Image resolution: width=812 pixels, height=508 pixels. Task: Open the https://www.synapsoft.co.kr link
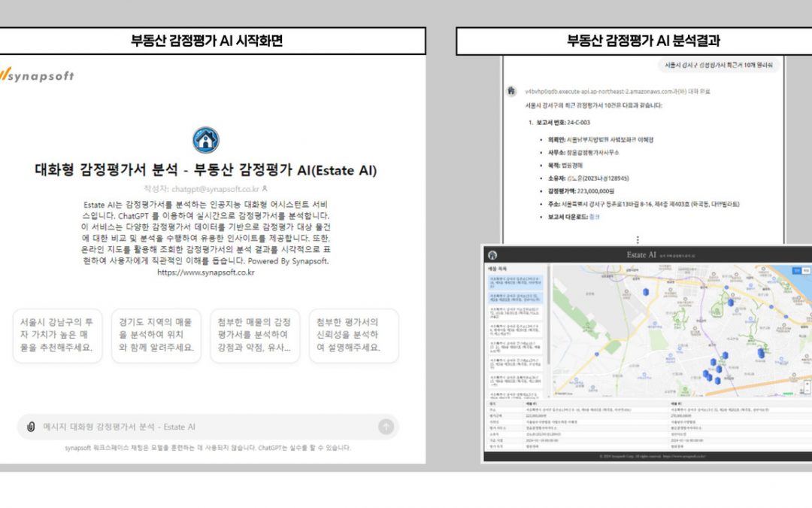coord(205,272)
